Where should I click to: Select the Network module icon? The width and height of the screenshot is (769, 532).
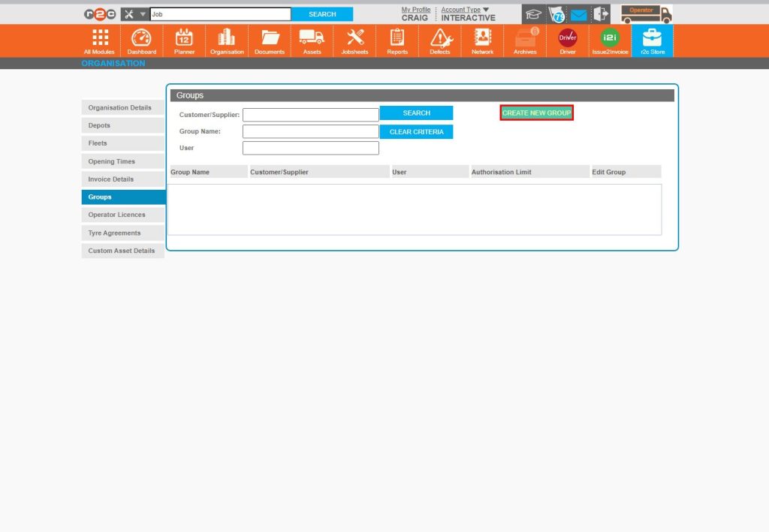(482, 41)
